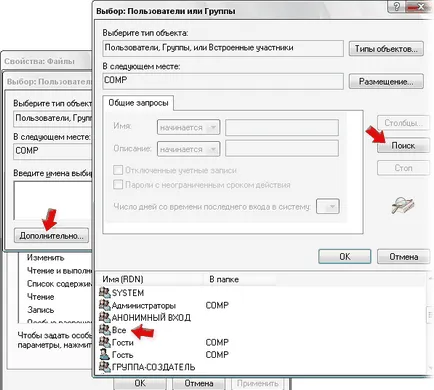
Task: Click the Гости group icon
Action: [x=105, y=342]
